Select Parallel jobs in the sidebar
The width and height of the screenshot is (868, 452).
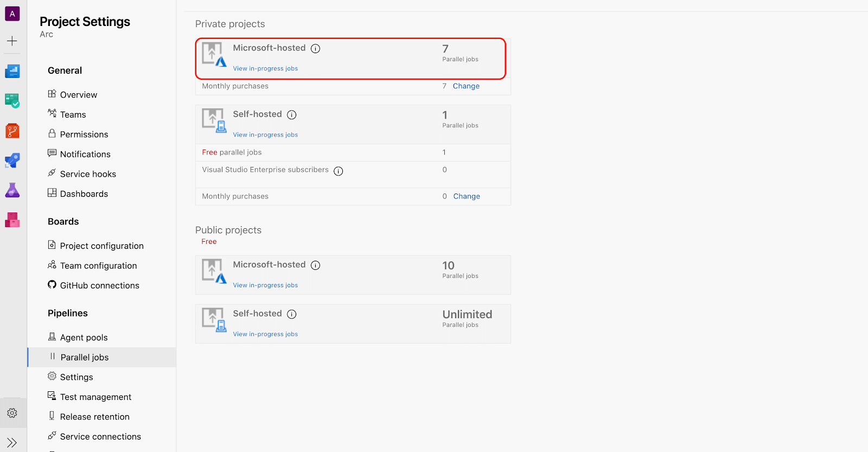101,357
